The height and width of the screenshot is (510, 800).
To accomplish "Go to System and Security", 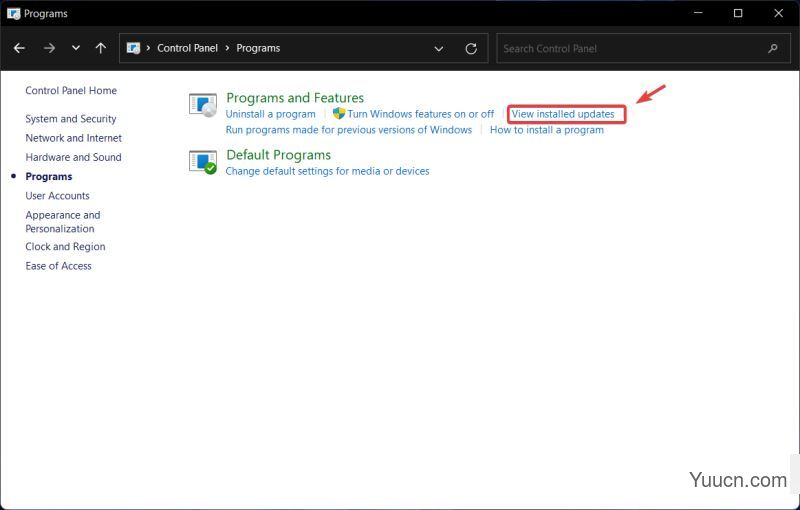I will pos(71,119).
